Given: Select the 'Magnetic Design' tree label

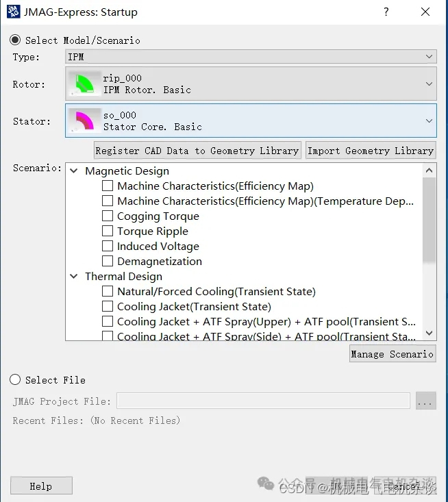Looking at the screenshot, I should tap(127, 171).
